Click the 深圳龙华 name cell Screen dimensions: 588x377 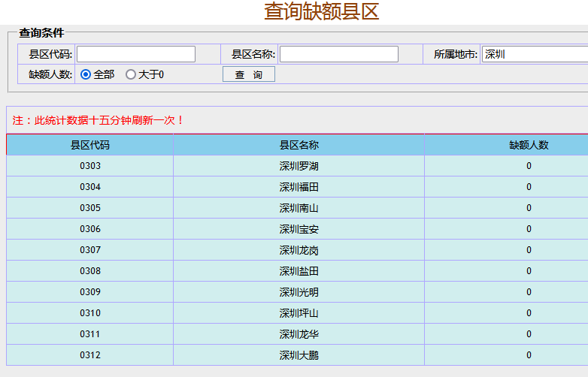[299, 333]
